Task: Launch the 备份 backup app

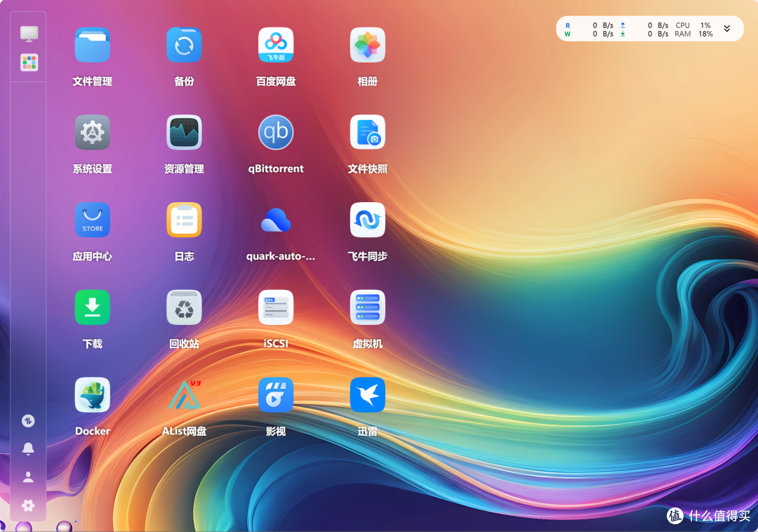Action: pos(184,45)
